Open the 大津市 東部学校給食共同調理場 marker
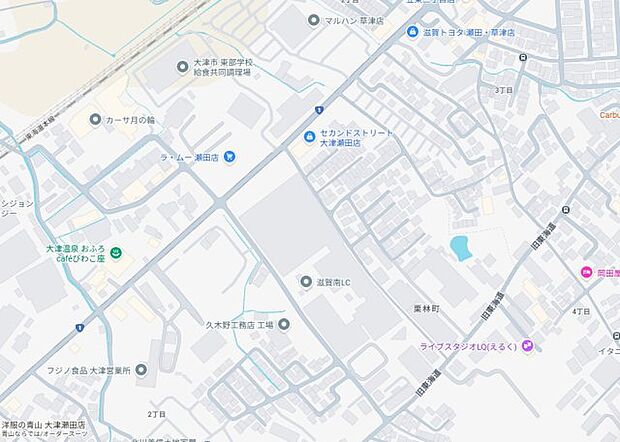This screenshot has width=620, height=442. [x=182, y=67]
